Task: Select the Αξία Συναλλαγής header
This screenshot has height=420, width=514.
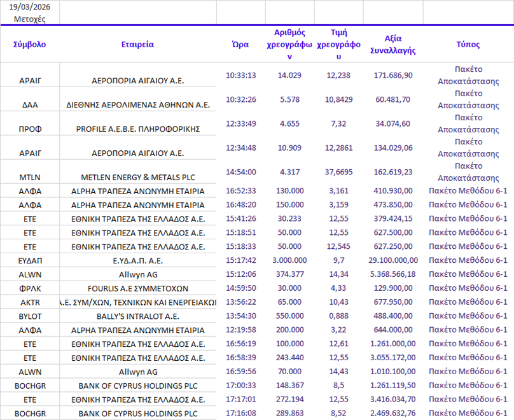Action: 393,45
